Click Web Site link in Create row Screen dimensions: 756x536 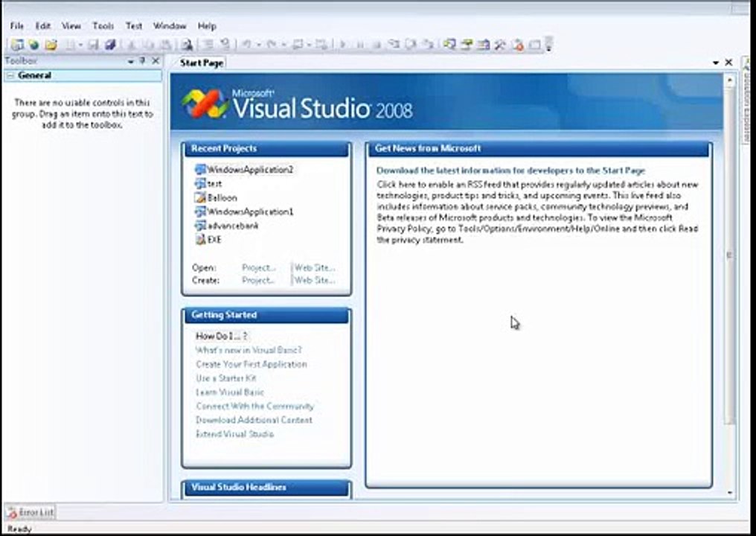[x=315, y=281]
